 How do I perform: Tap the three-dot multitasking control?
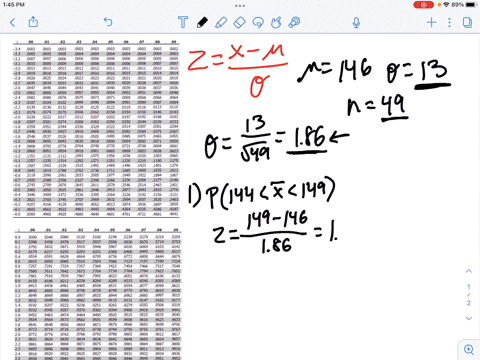[240, 6]
